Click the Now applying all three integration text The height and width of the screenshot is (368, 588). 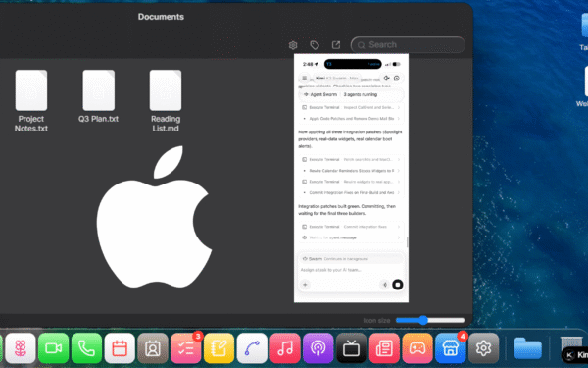pos(350,139)
